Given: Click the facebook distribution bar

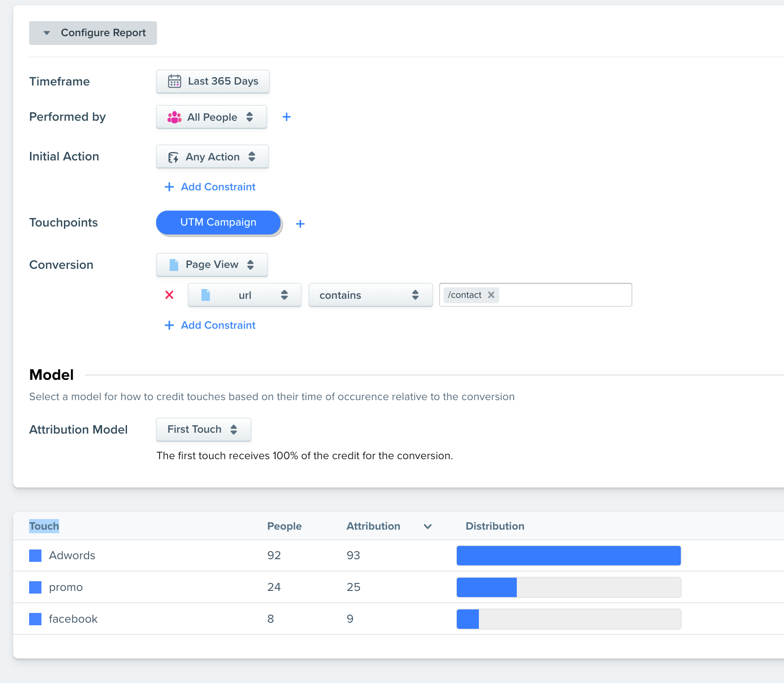Looking at the screenshot, I should [569, 619].
